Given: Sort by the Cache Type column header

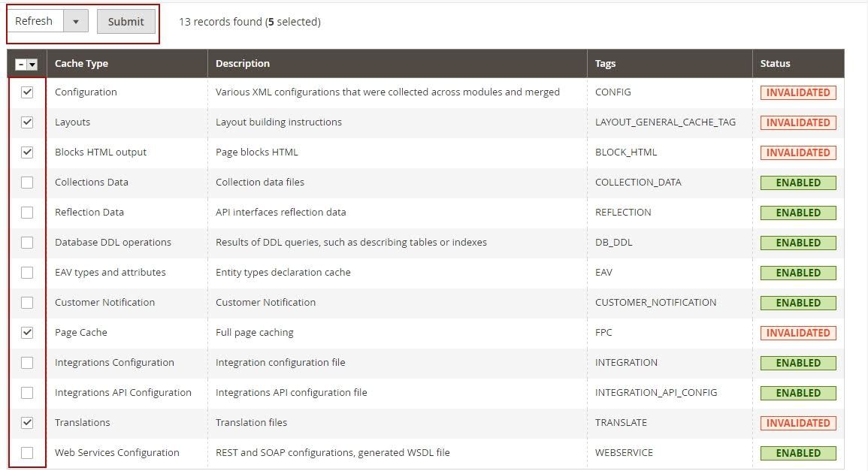Looking at the screenshot, I should 82,64.
